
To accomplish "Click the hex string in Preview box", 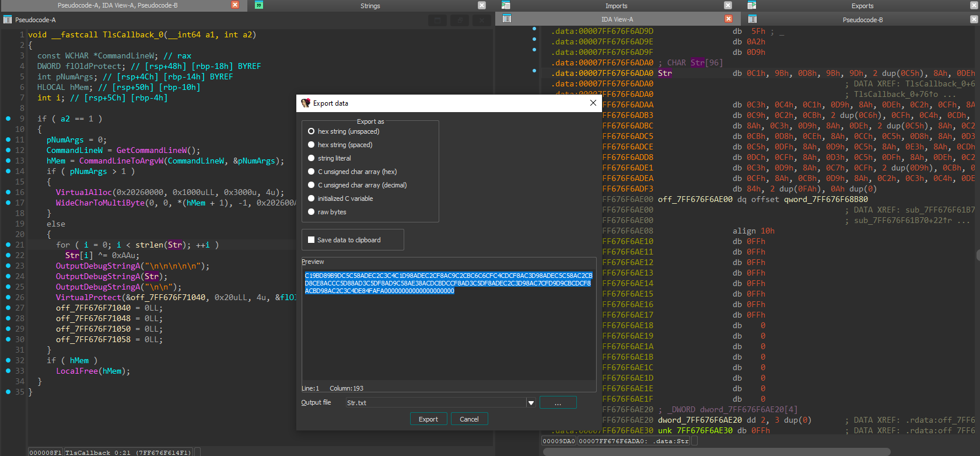I will point(448,283).
